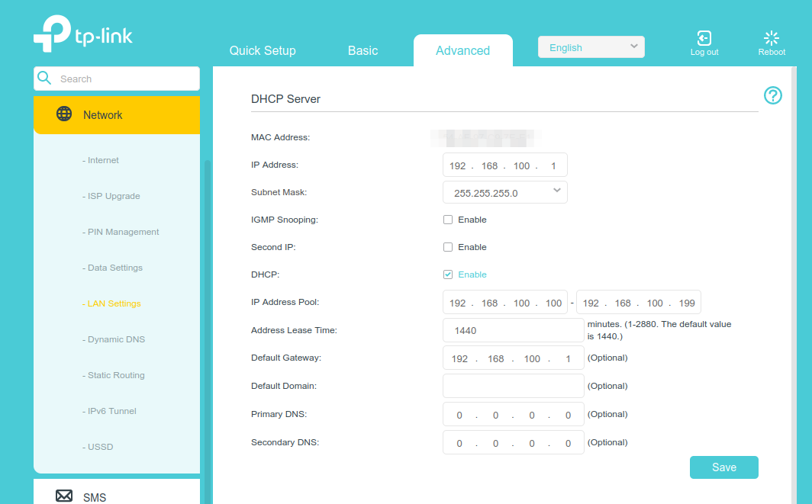Screen dimensions: 812x504
Task: Open the Network menu section
Action: point(117,115)
